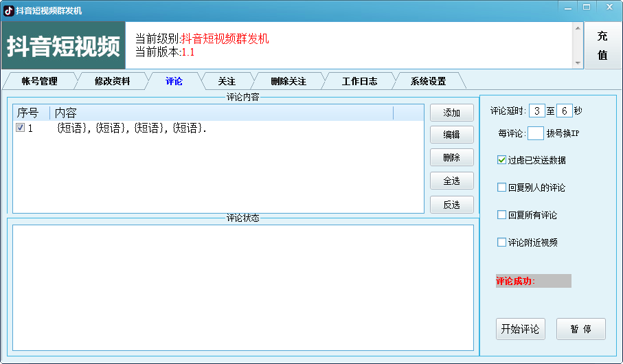This screenshot has height=364, width=623.
Task: Click the 序号 column header
Action: [x=32, y=113]
